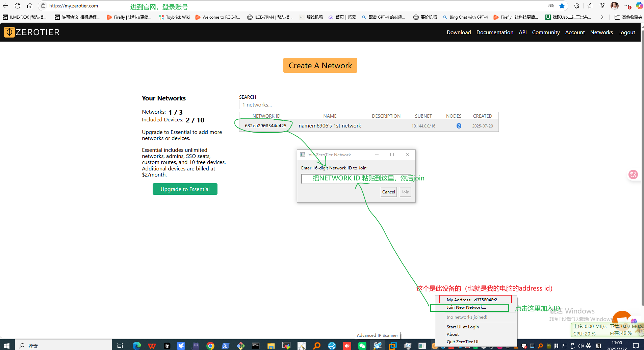Click the nodes count badge showing 2
This screenshot has width=644, height=350.
459,126
